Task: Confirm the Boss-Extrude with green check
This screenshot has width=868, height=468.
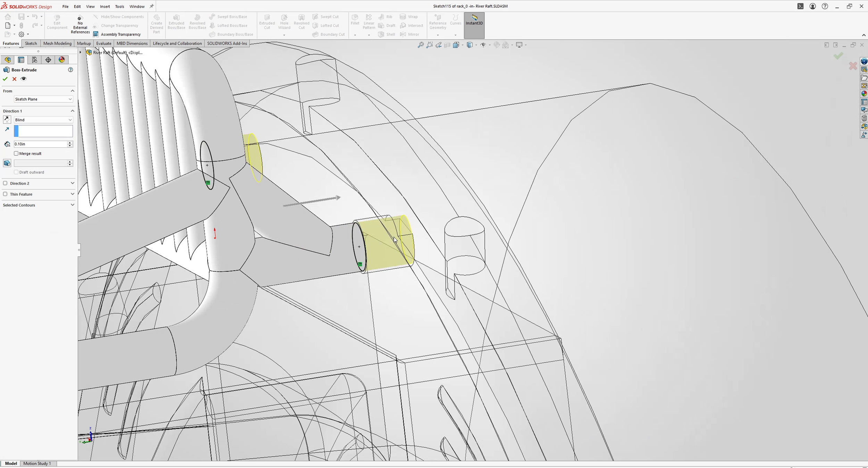Action: coord(5,79)
